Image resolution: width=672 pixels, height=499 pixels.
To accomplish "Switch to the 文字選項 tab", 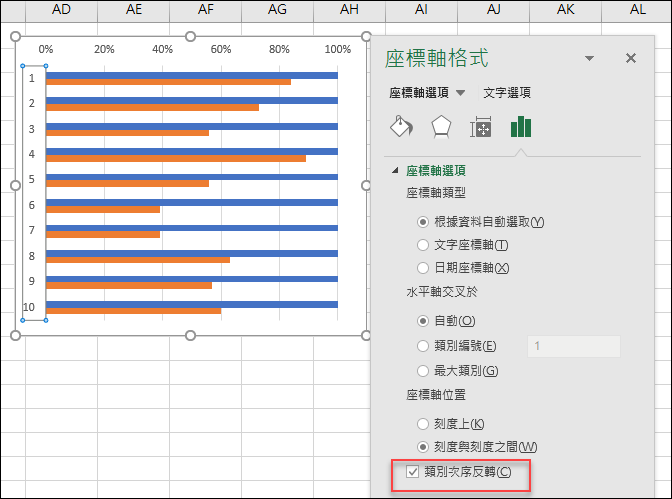I will (507, 93).
